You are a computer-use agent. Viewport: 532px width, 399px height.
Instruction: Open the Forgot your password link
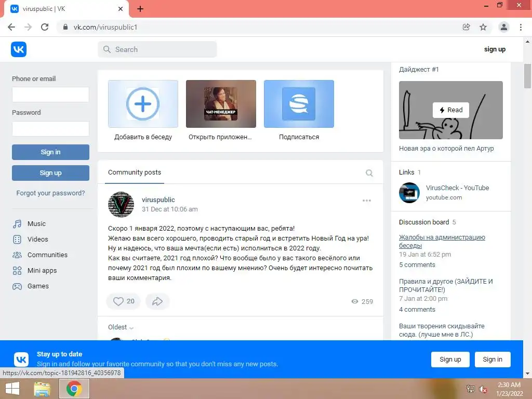coord(50,193)
